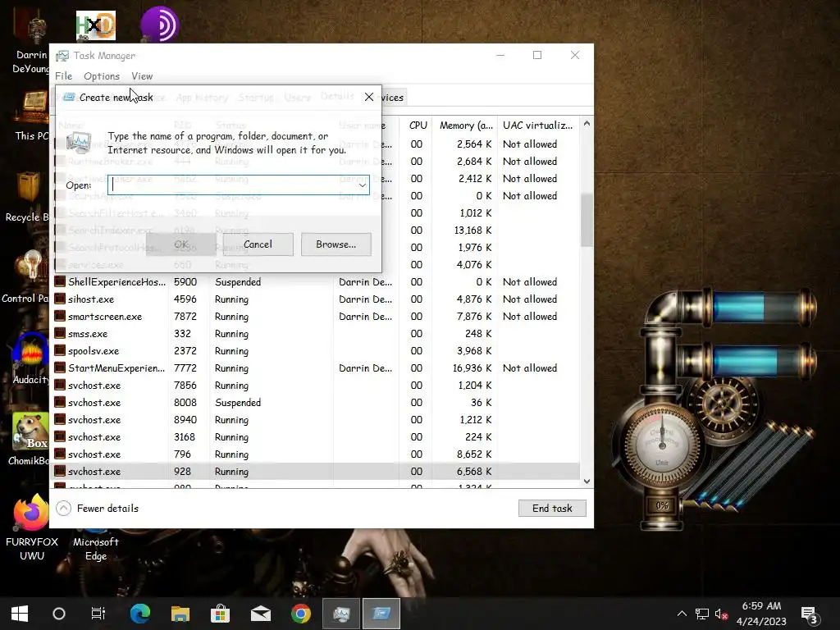This screenshot has width=840, height=630.
Task: Open the purple Tor Browser desktop icon
Action: (160, 24)
